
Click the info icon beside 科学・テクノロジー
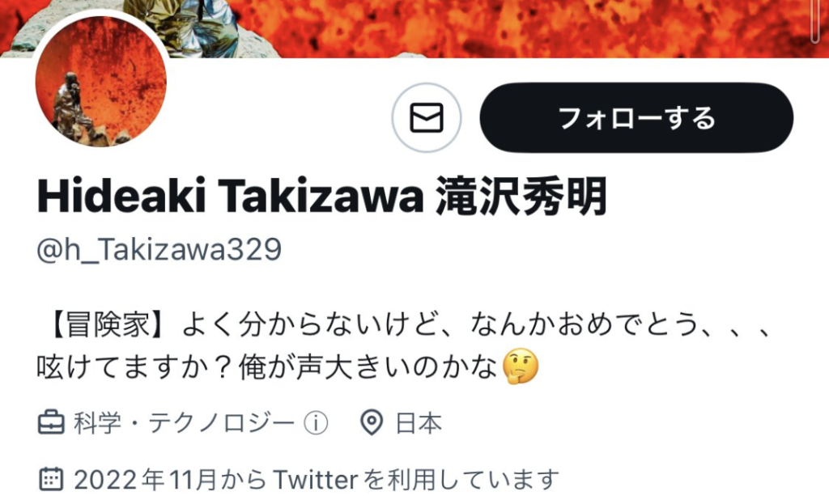[x=316, y=423]
